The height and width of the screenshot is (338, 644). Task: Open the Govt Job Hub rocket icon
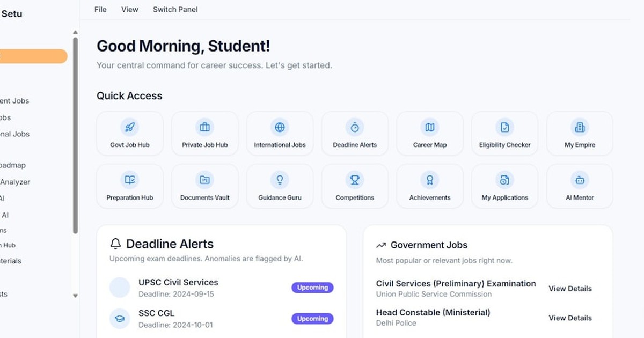pyautogui.click(x=130, y=127)
